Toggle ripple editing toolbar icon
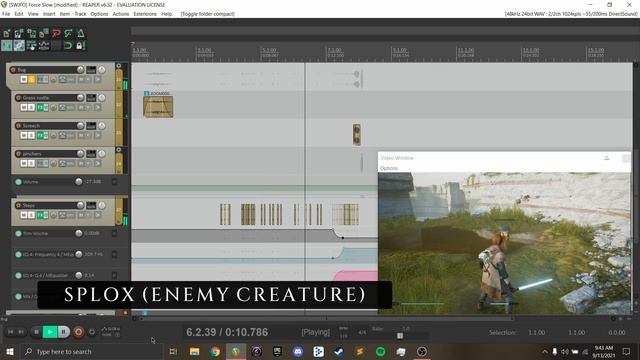This screenshot has width=640, height=360. coord(31,46)
